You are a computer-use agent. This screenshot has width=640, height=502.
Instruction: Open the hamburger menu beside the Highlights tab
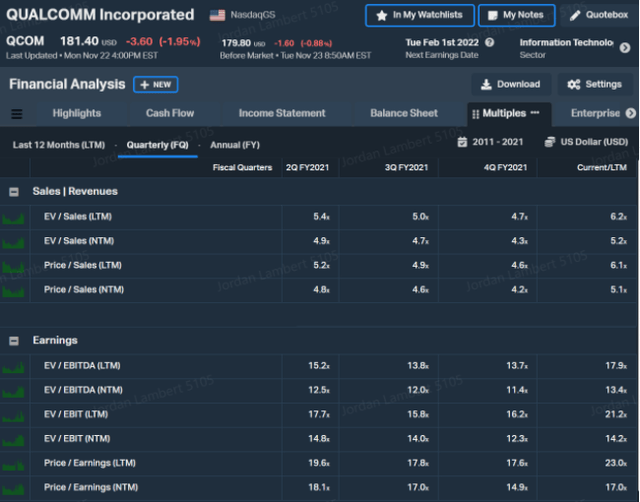[17, 114]
